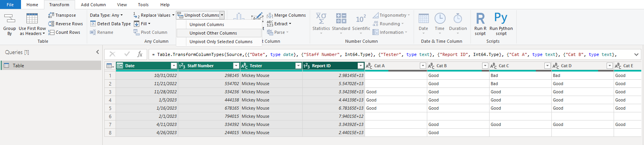Click the Tester column type icon
The image size is (644, 145).
pos(244,66)
